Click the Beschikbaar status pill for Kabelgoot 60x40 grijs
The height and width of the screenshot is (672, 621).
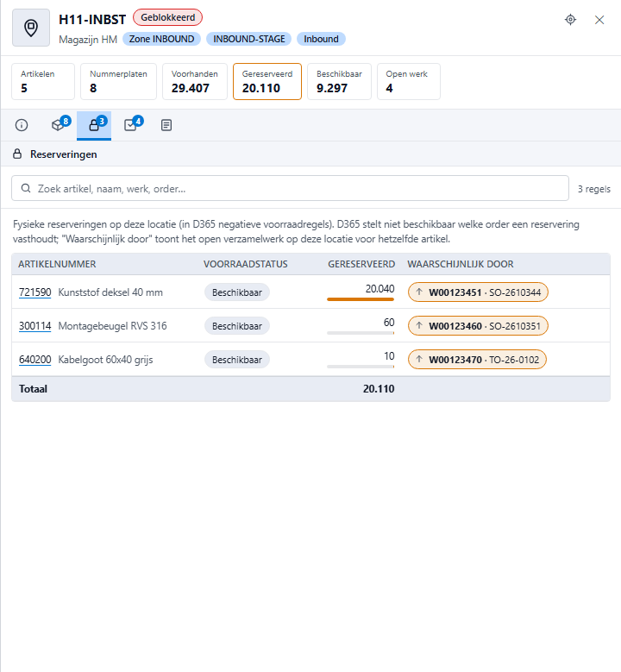[237, 360]
